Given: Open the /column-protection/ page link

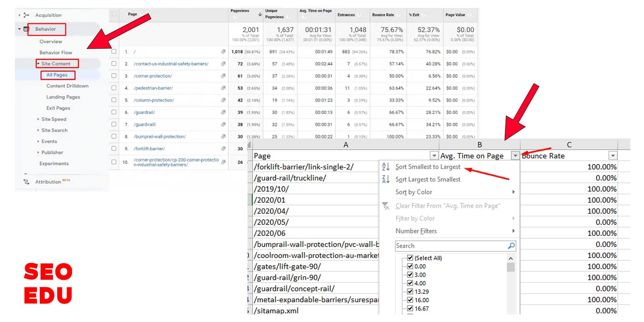Looking at the screenshot, I should (x=154, y=100).
